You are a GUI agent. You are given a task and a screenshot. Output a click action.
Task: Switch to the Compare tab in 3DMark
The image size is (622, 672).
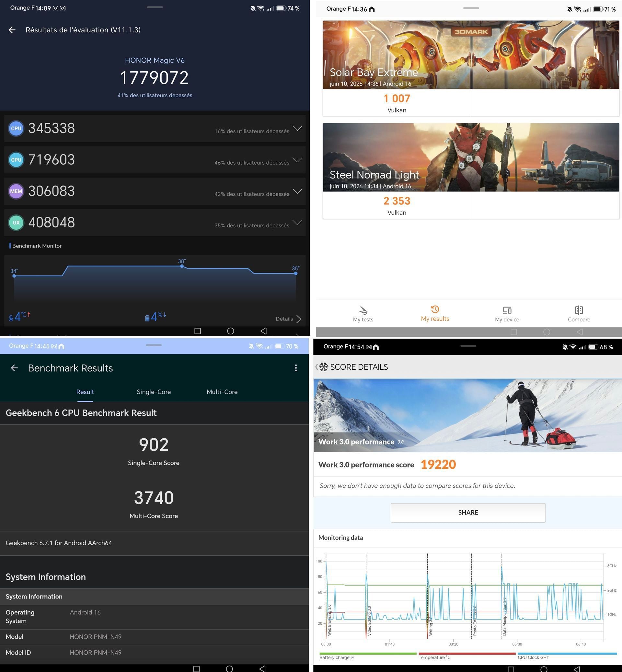click(x=579, y=314)
